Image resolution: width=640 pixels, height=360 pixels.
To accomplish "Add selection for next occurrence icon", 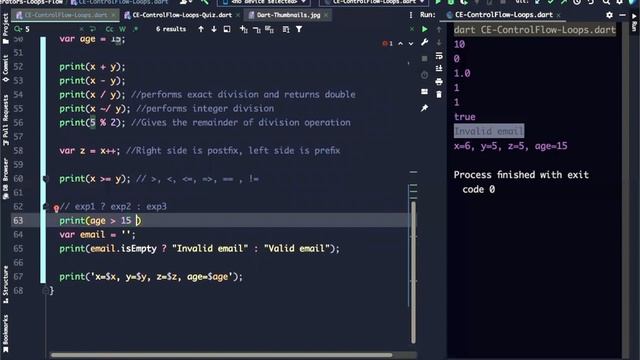I will 244,29.
